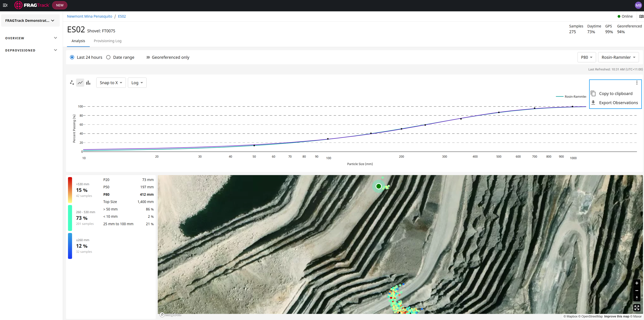Click the '201 samples' label
This screenshot has width=644, height=320.
click(85, 224)
